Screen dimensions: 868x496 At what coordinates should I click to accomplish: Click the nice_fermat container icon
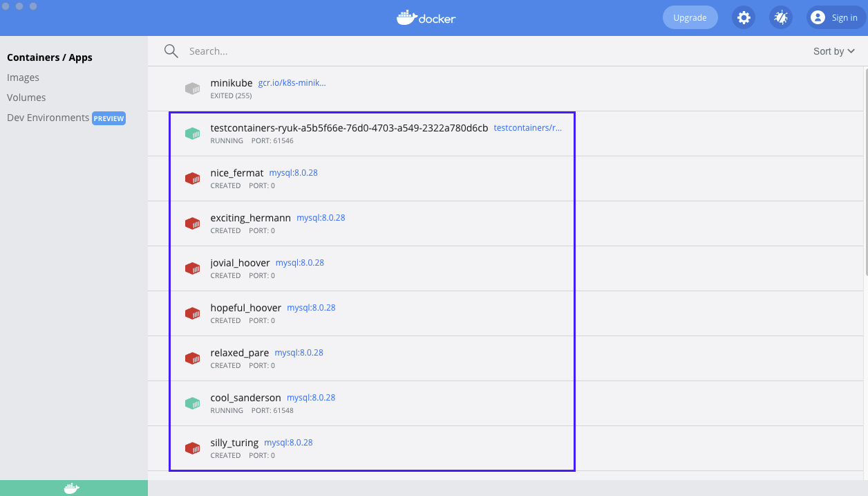point(192,178)
